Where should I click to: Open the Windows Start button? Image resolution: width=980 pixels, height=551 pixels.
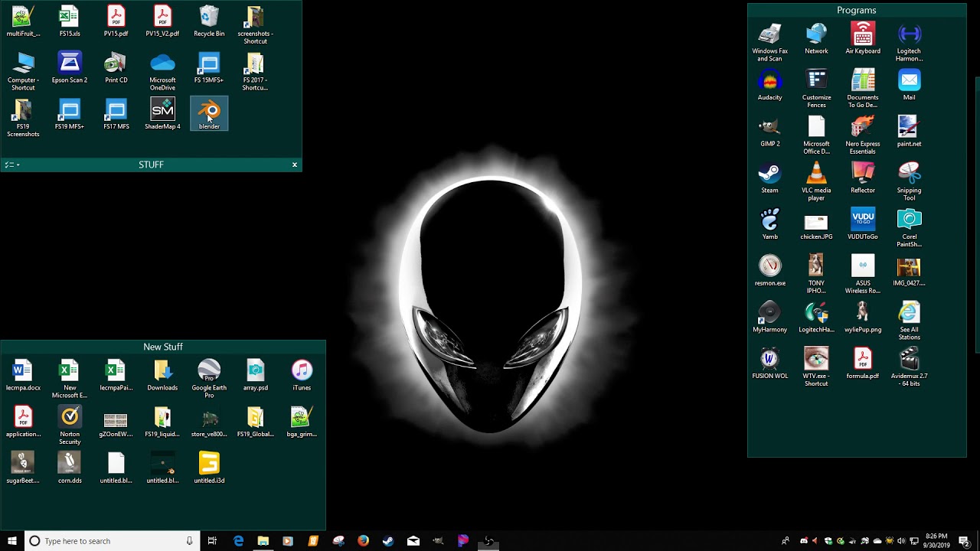(12, 541)
